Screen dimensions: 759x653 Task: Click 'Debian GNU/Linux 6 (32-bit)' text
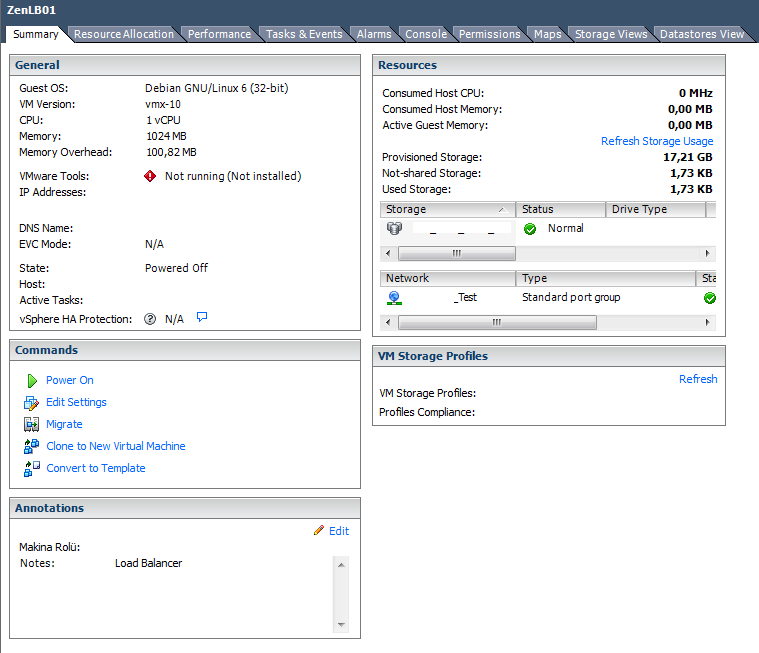(217, 88)
